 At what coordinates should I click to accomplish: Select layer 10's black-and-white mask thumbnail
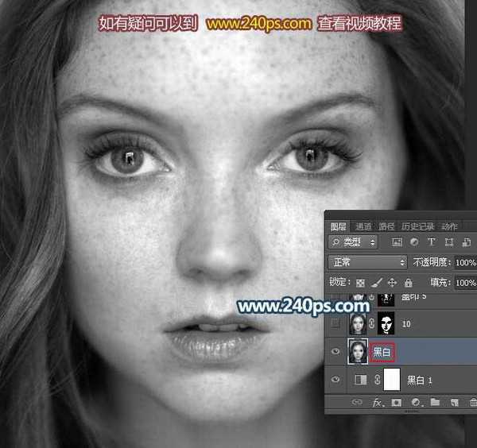pyautogui.click(x=385, y=323)
